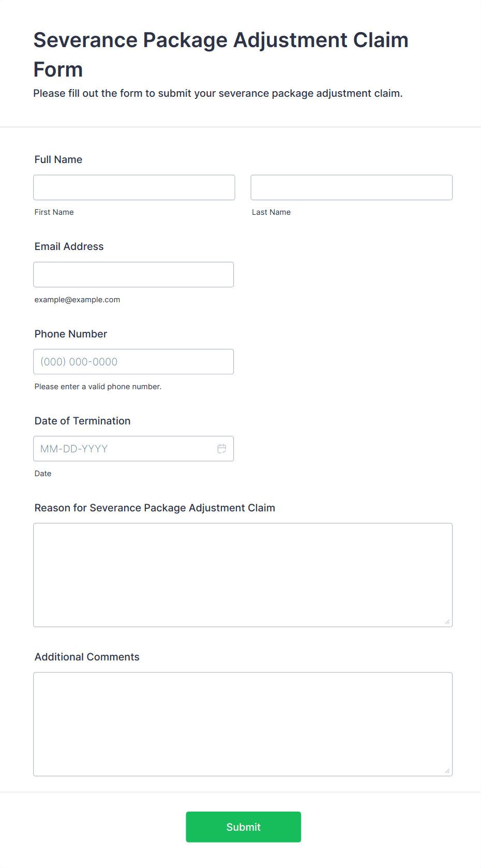Click the Reason for Severance Claim textarea

(x=243, y=575)
